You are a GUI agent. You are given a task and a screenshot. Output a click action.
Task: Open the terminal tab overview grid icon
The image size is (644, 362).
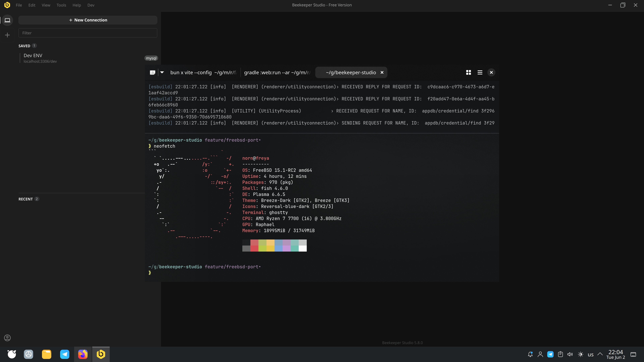[x=469, y=72]
